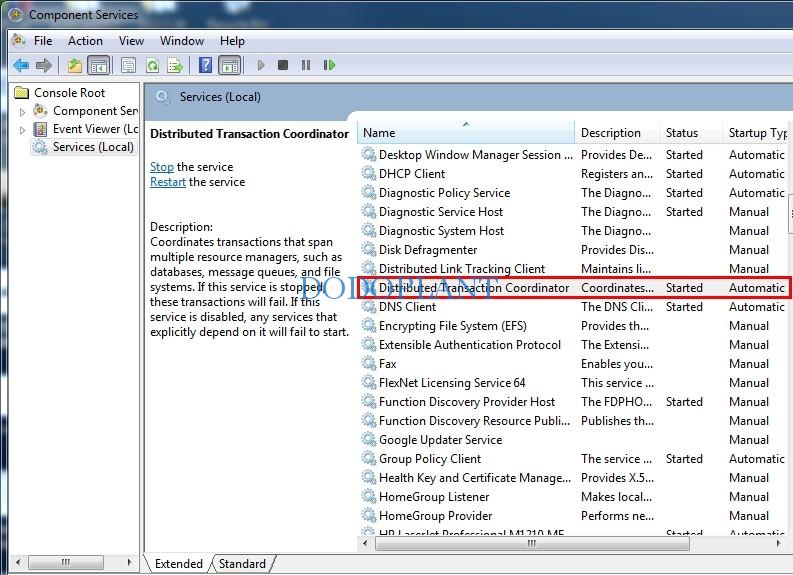Click the Export List toolbar icon
This screenshot has width=793, height=575.
[175, 65]
